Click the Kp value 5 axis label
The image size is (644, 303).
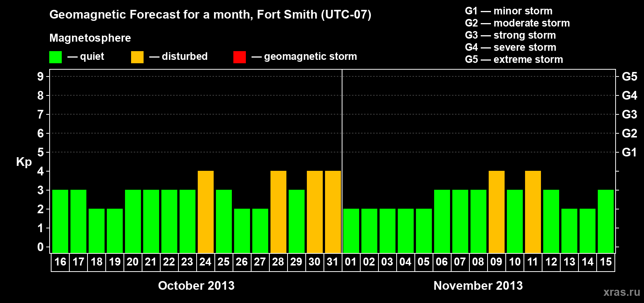41,152
